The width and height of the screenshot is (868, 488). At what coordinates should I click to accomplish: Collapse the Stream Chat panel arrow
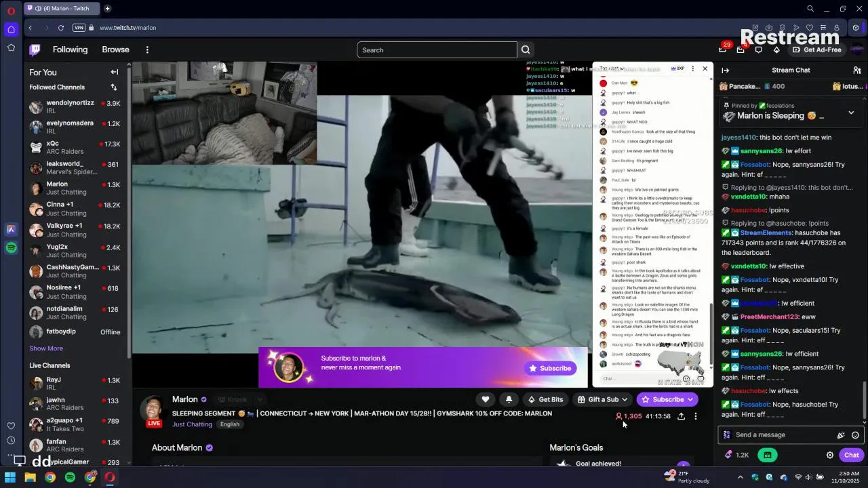tap(725, 70)
